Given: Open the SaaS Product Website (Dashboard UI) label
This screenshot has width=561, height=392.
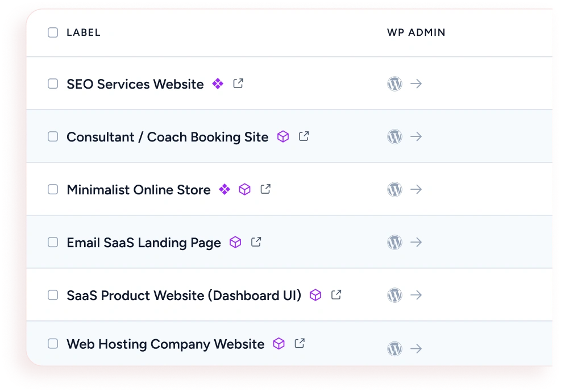Looking at the screenshot, I should (184, 295).
